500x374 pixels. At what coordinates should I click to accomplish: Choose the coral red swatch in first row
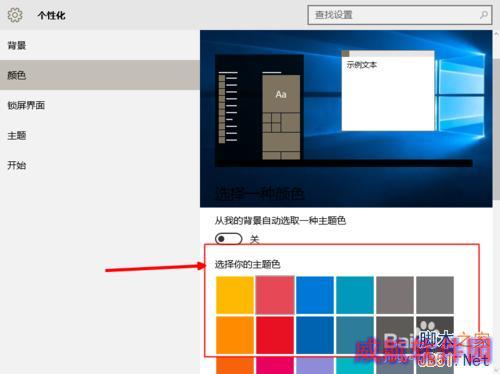coord(275,295)
